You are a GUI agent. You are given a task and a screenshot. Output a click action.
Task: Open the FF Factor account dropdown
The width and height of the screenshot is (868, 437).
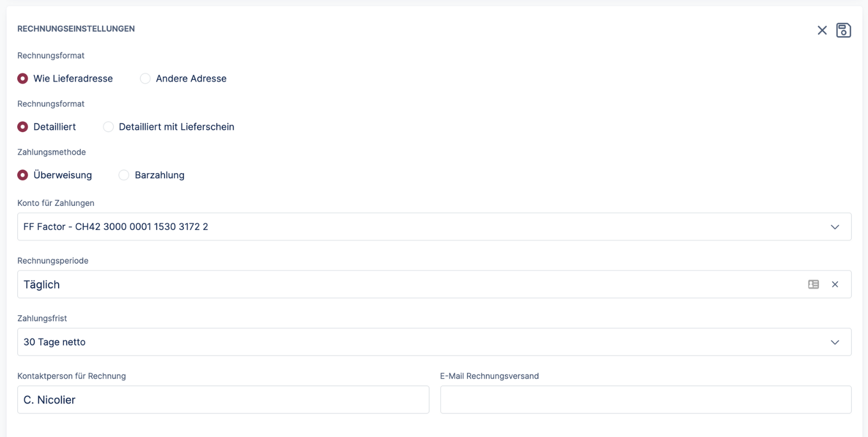coord(418,227)
